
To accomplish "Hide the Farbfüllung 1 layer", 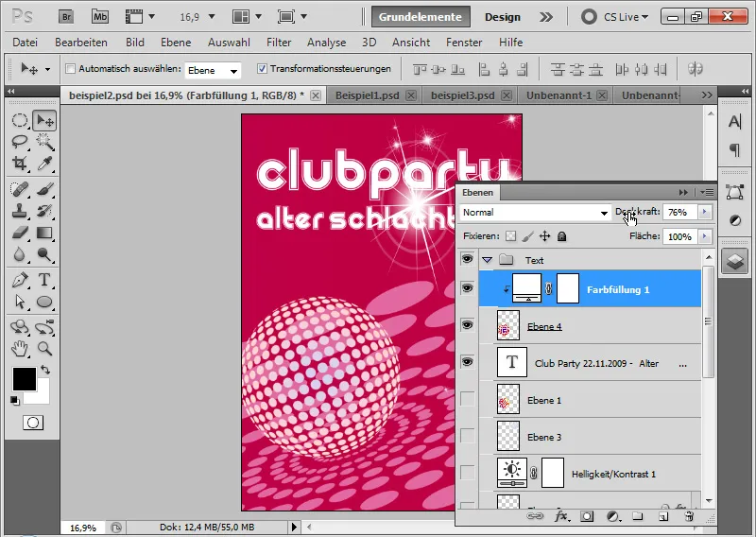I will coord(467,288).
